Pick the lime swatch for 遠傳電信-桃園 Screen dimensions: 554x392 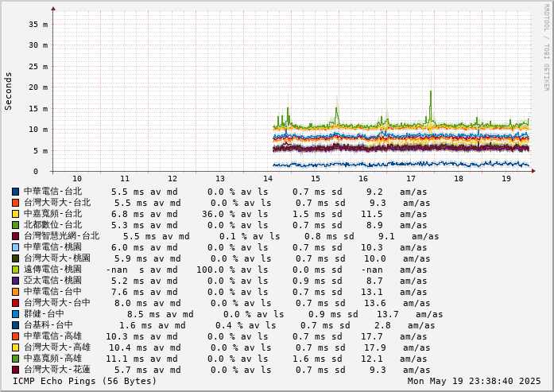16,270
